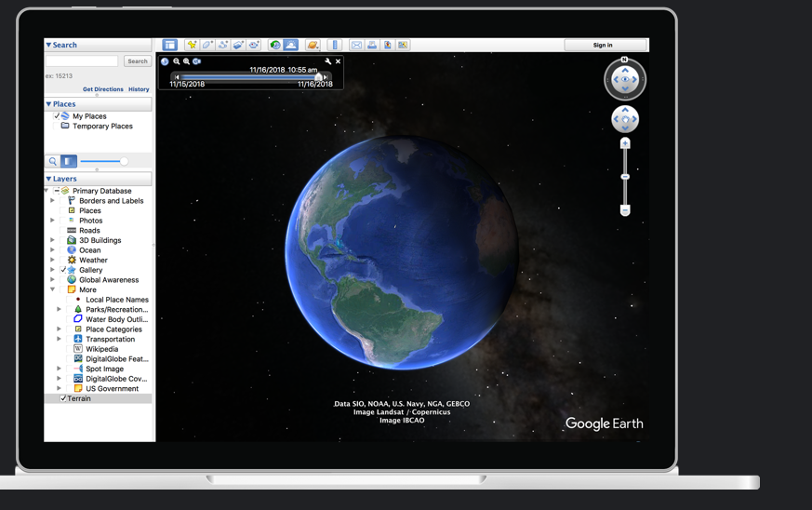Click the navigation zoom slider handle

625,177
